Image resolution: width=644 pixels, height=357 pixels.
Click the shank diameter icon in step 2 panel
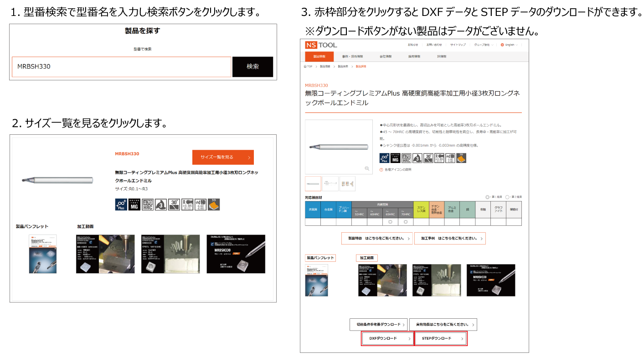pos(201,204)
